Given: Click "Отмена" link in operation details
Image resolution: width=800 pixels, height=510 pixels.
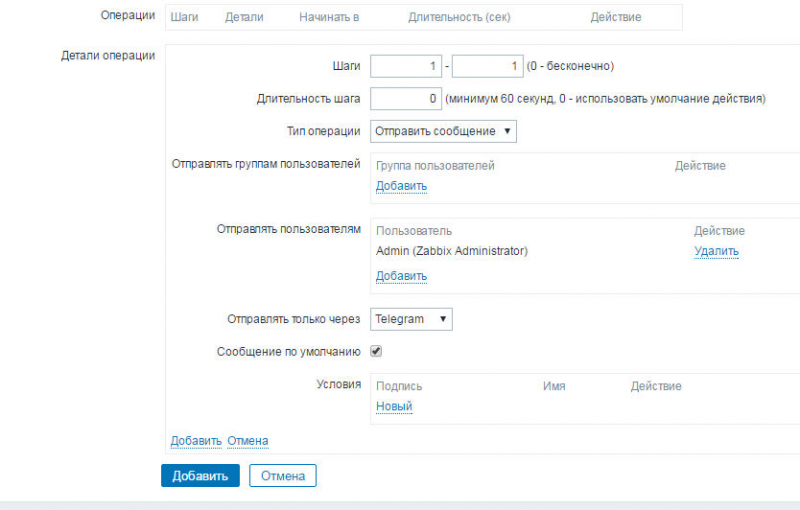Looking at the screenshot, I should (x=248, y=441).
